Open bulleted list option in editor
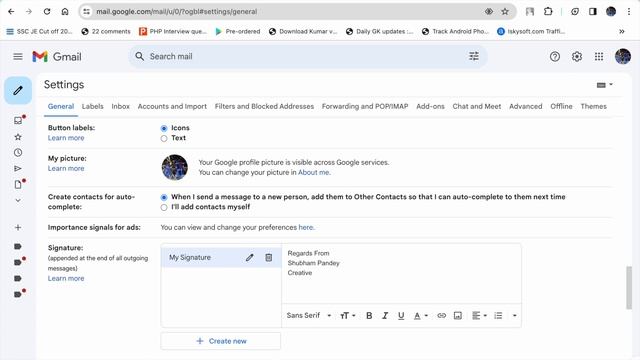Image resolution: width=640 pixels, height=360 pixels. click(498, 316)
